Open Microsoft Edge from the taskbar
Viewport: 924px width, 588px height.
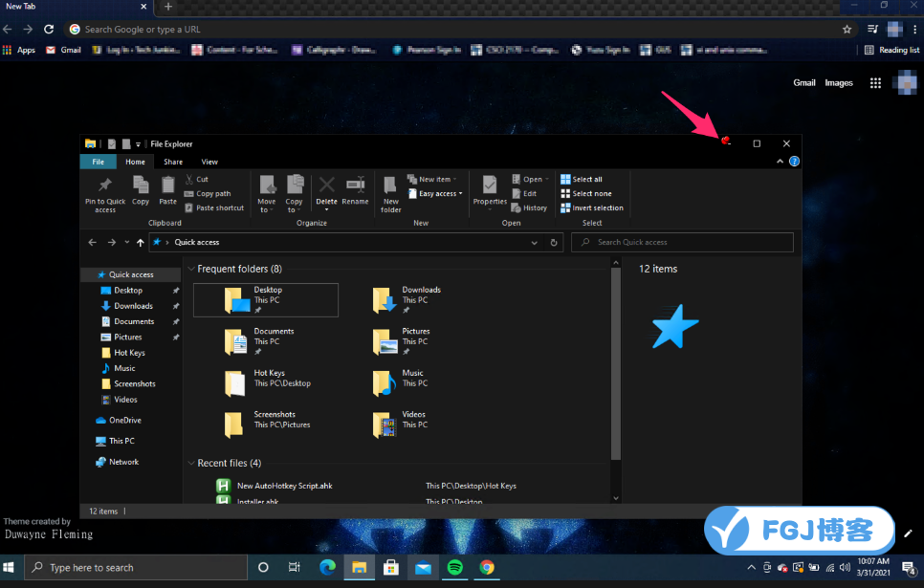[x=327, y=567]
